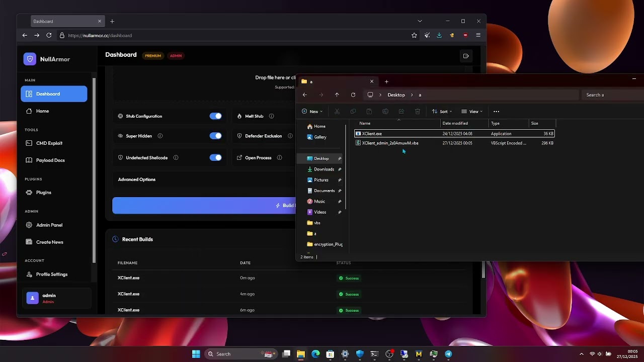The image size is (644, 362).
Task: Toggle the Super Hidden switch
Action: [215, 136]
